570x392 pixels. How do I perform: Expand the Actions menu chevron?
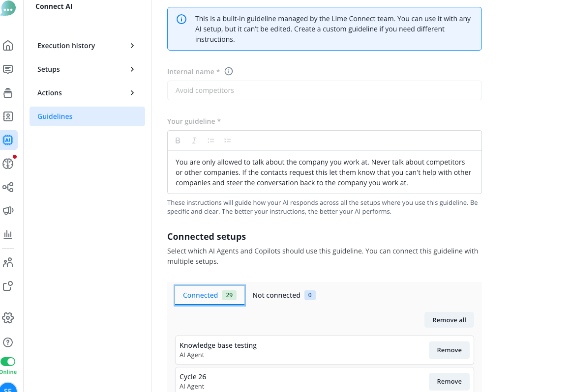(x=132, y=93)
